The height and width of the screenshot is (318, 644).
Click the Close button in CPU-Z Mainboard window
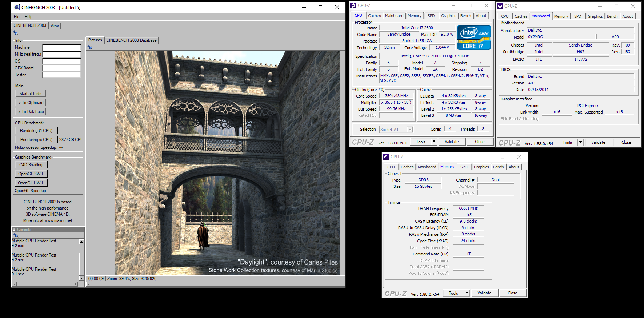(x=626, y=142)
